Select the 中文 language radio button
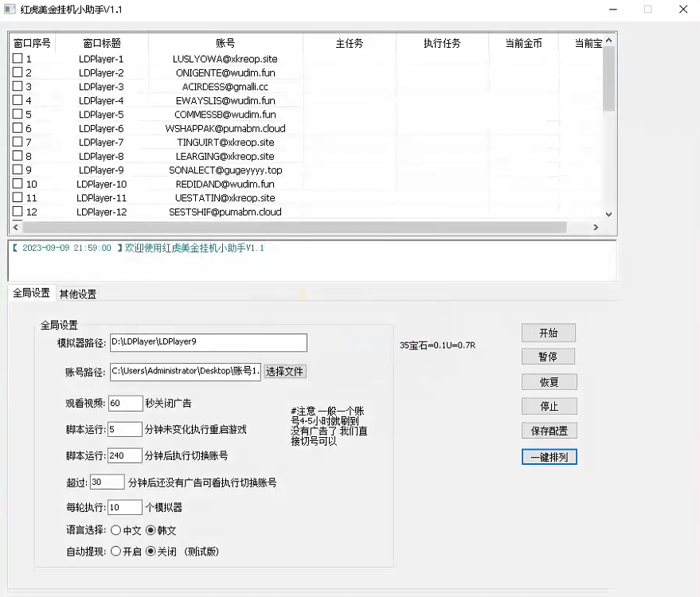 [x=116, y=530]
